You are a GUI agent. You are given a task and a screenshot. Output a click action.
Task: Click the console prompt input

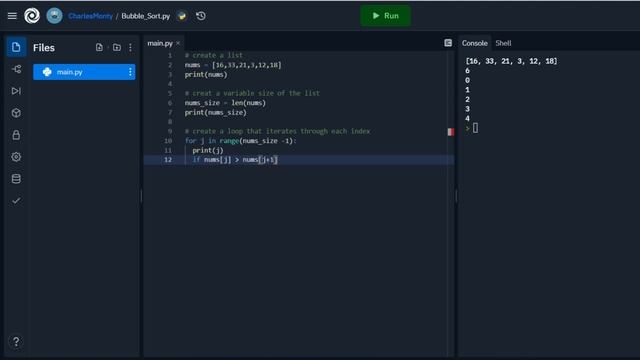point(475,128)
